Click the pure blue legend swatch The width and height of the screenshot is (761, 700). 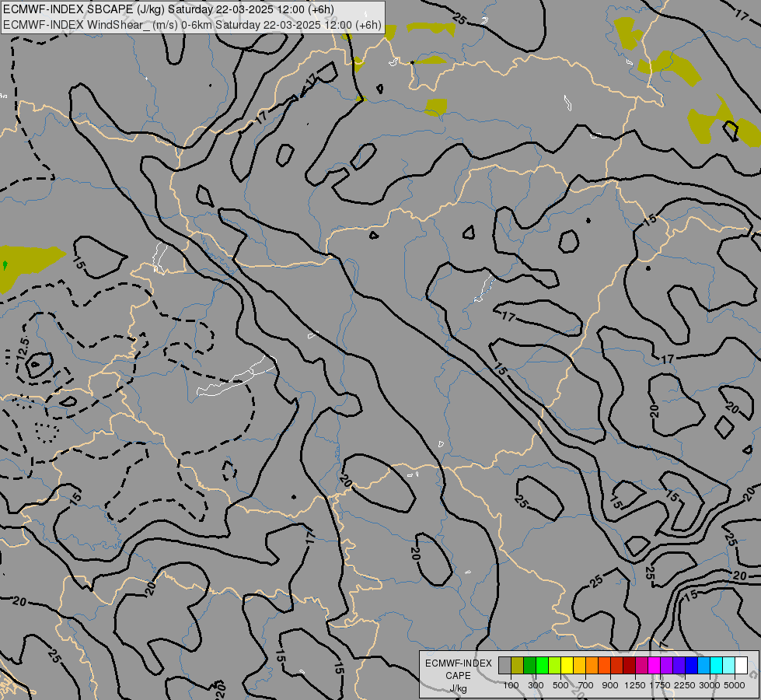(x=691, y=665)
